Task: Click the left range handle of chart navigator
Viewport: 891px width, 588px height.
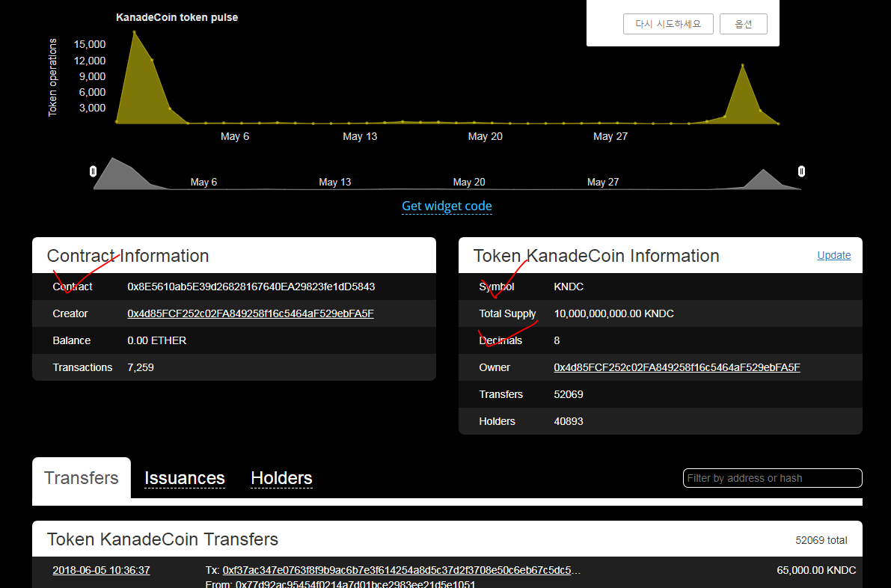Action: point(94,171)
